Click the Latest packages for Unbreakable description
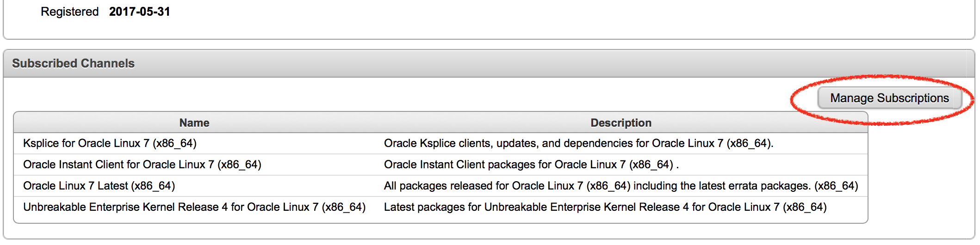 605,207
